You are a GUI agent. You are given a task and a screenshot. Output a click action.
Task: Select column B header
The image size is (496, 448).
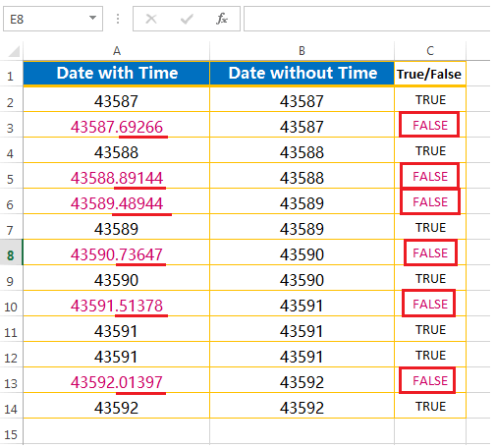tap(302, 51)
